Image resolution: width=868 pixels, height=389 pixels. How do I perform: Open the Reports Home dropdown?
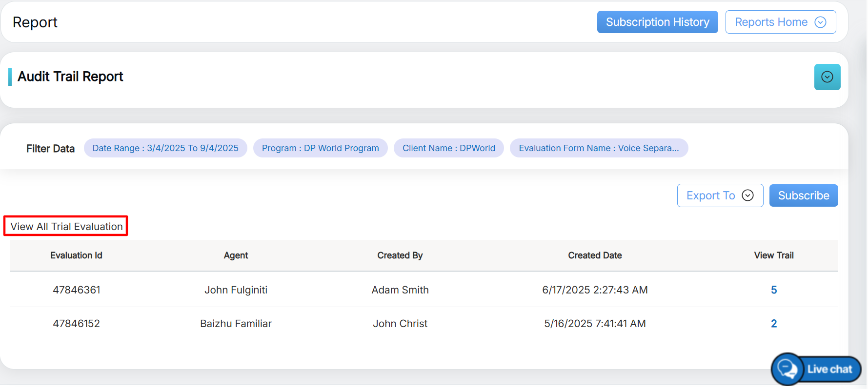coord(780,22)
